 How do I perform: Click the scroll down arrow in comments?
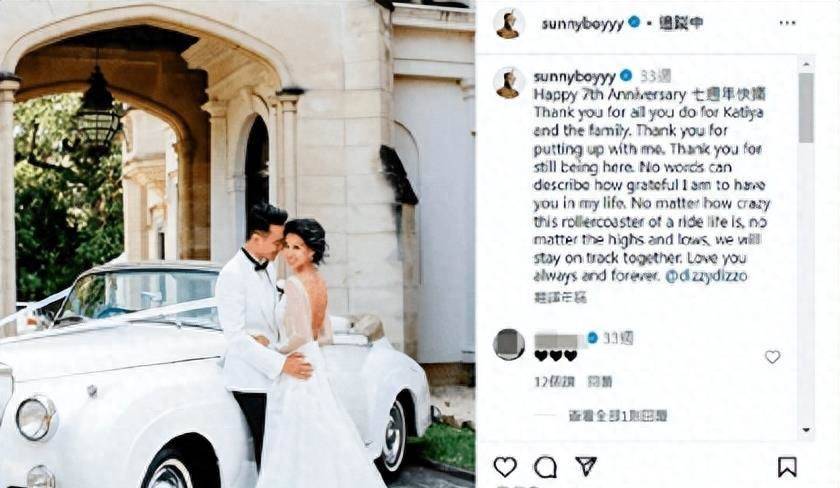pos(806,430)
